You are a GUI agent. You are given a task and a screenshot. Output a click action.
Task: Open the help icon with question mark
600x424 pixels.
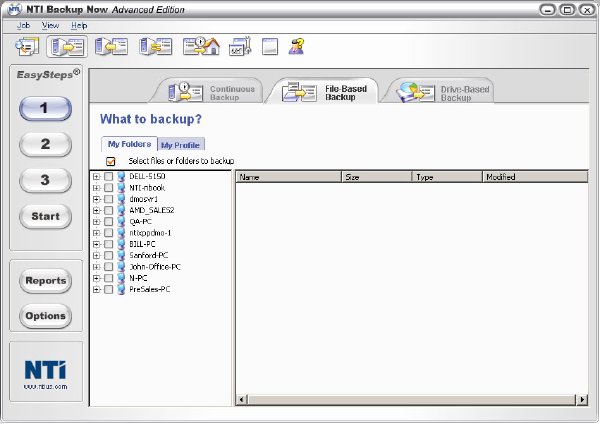point(296,47)
